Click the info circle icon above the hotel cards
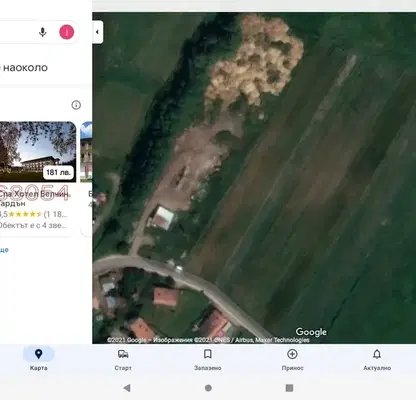 point(76,105)
